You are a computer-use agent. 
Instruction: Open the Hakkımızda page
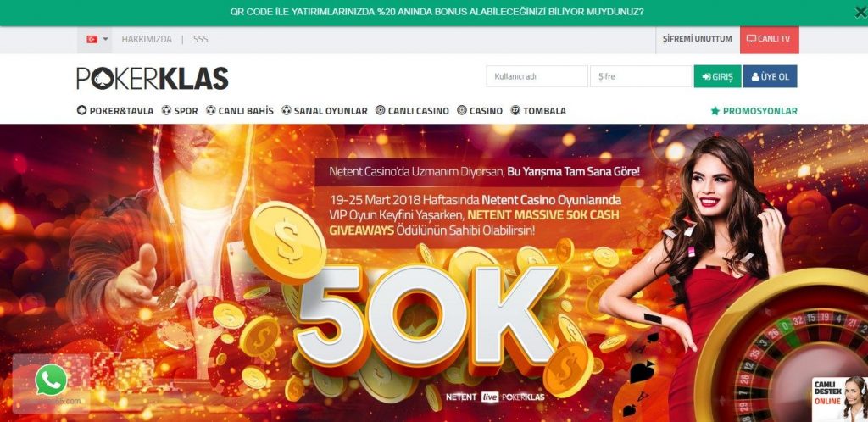pyautogui.click(x=147, y=39)
